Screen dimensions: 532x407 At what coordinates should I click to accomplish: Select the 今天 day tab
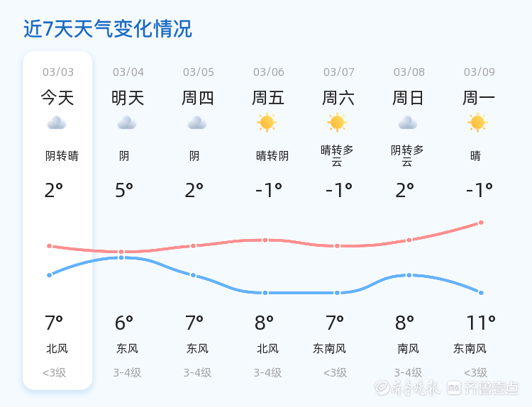pos(57,98)
